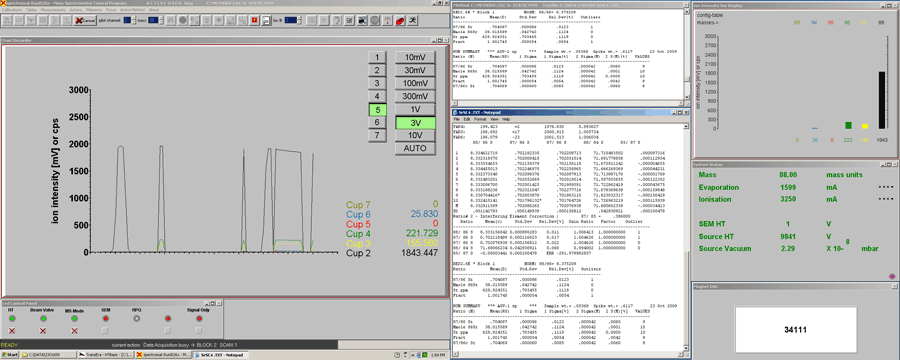The width and height of the screenshot is (900, 360).
Task: Click the percent ratio toolbar icon
Action: 195,20
